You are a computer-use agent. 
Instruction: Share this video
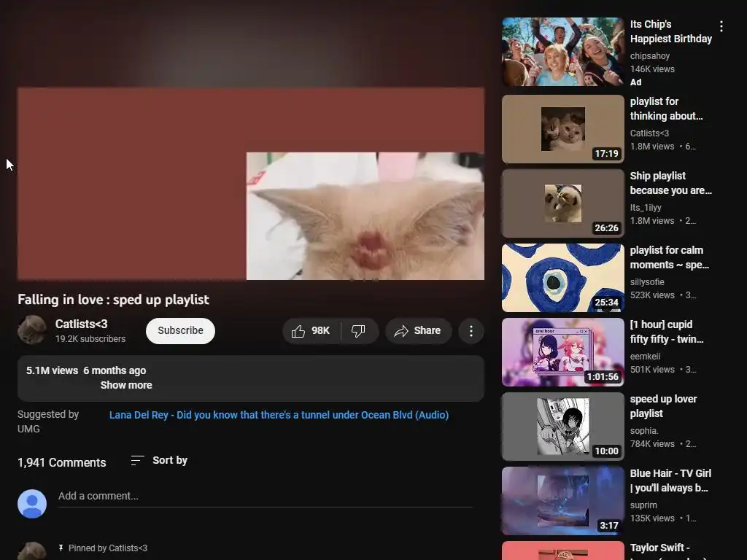point(418,331)
